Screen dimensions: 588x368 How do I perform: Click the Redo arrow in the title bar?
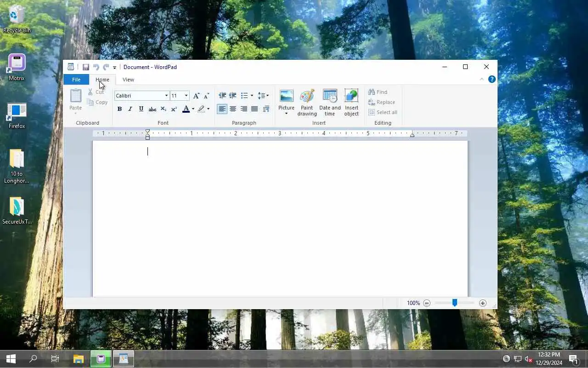[106, 67]
